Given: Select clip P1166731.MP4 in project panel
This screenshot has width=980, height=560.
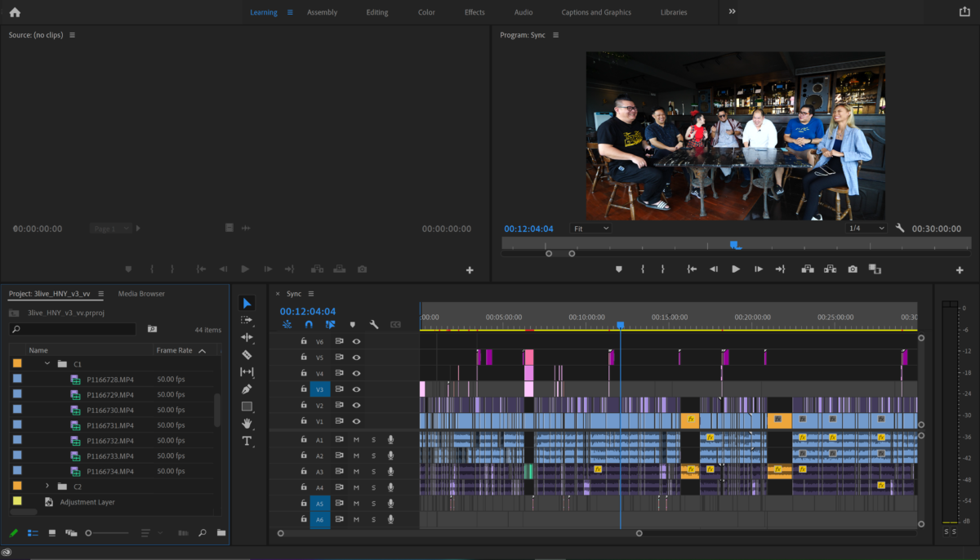Looking at the screenshot, I should [x=109, y=425].
